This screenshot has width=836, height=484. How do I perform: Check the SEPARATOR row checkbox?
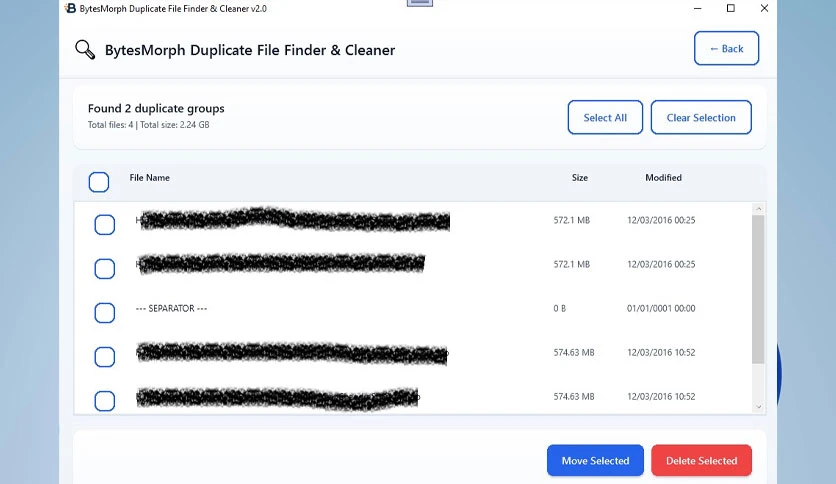(x=104, y=313)
